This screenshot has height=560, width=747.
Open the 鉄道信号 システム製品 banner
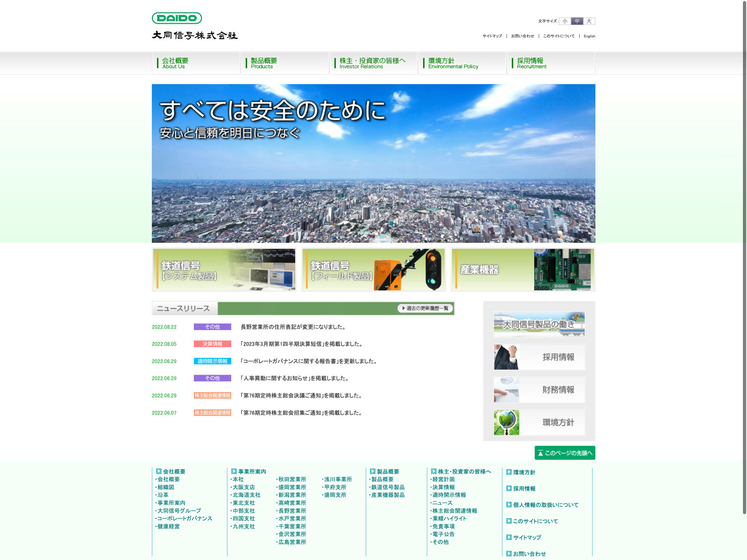coord(224,270)
